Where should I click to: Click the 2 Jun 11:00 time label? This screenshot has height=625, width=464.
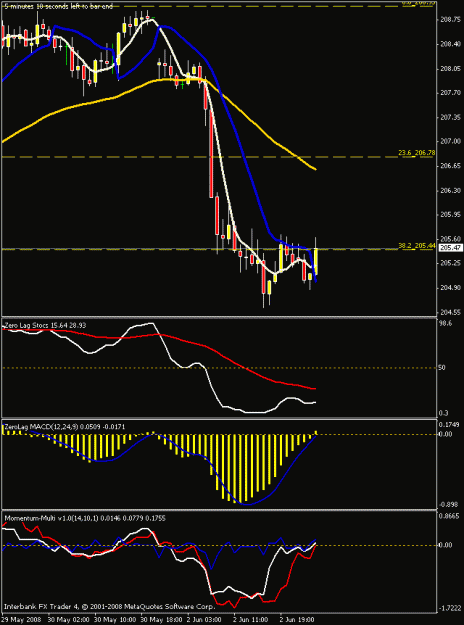[x=253, y=620]
